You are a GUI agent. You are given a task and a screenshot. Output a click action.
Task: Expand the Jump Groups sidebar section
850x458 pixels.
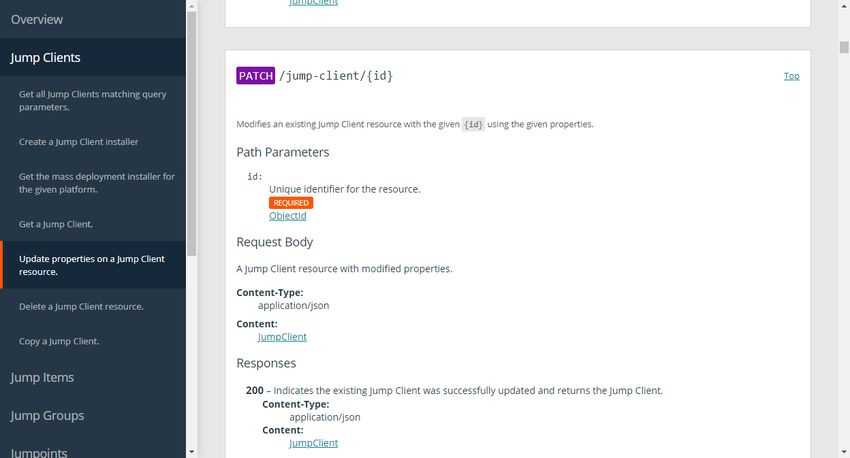coord(47,416)
